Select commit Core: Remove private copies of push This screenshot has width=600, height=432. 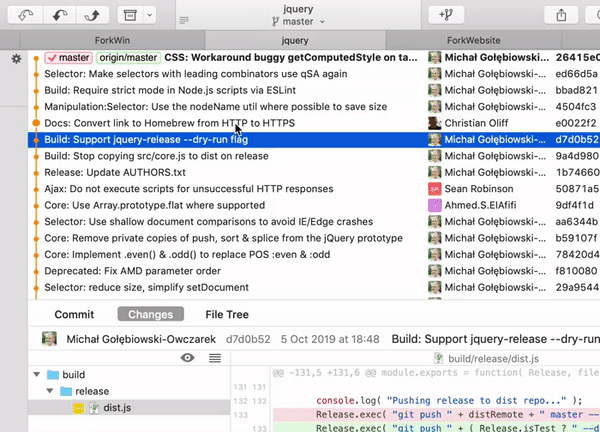(314, 238)
